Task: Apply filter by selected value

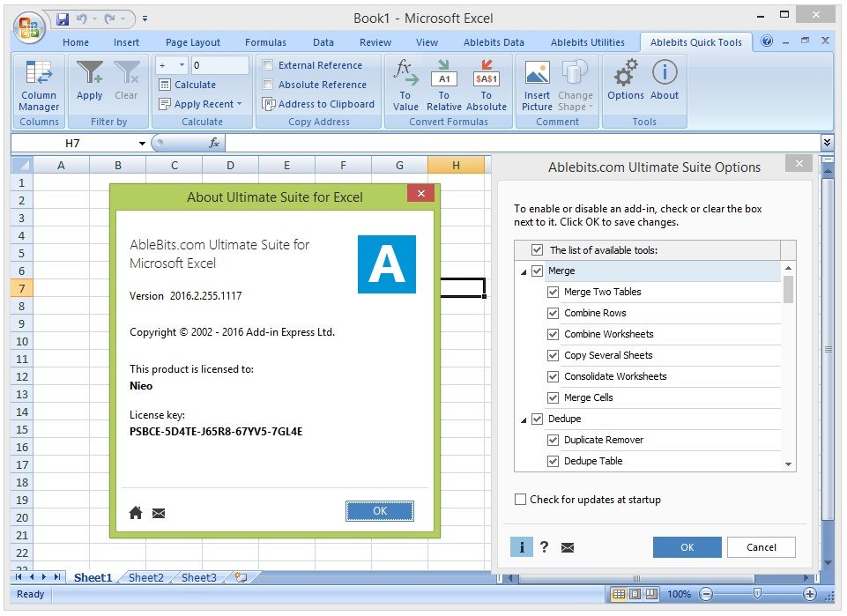Action: coord(90,81)
